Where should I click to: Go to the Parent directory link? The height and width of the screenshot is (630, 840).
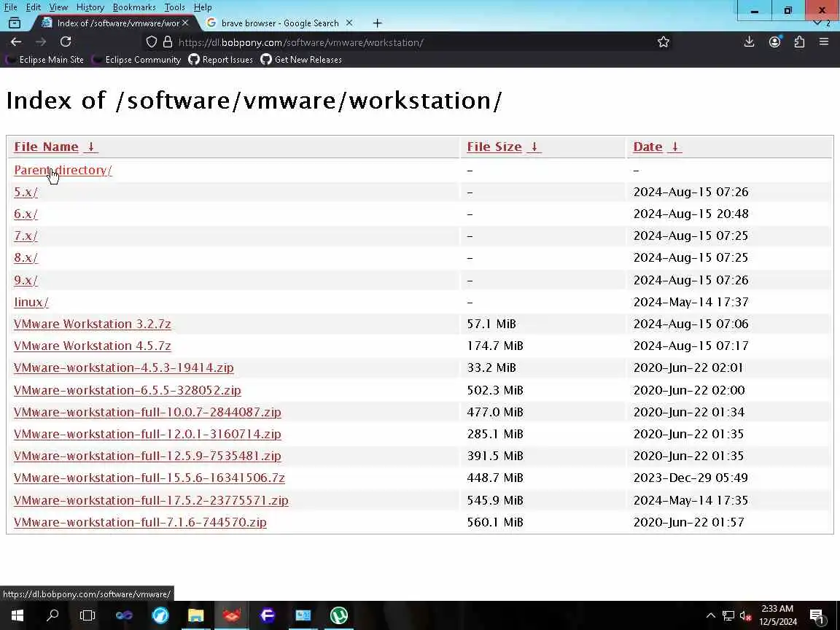click(63, 170)
